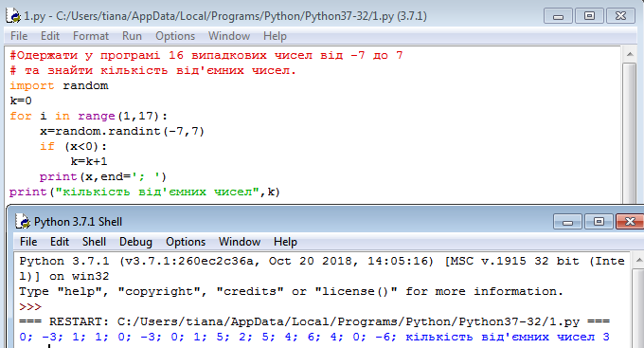Click Python icon in Shell title bar
644x348 pixels.
tap(23, 221)
